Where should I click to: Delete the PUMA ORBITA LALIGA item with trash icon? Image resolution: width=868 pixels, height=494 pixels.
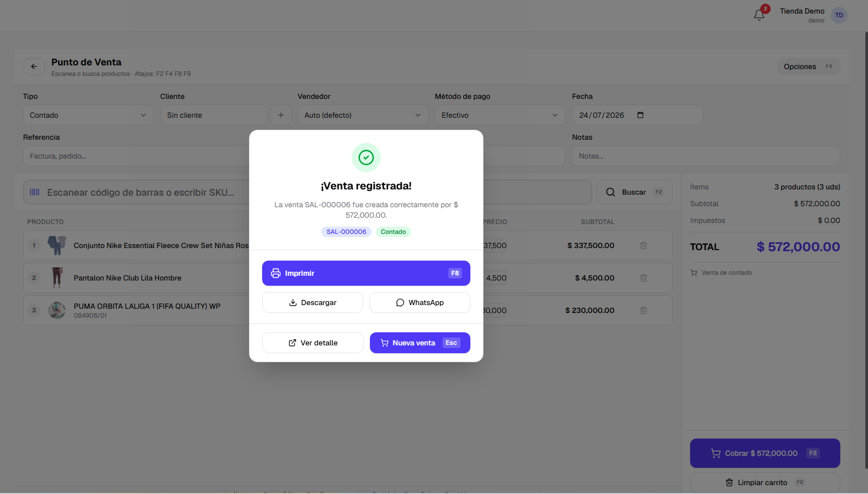point(644,310)
